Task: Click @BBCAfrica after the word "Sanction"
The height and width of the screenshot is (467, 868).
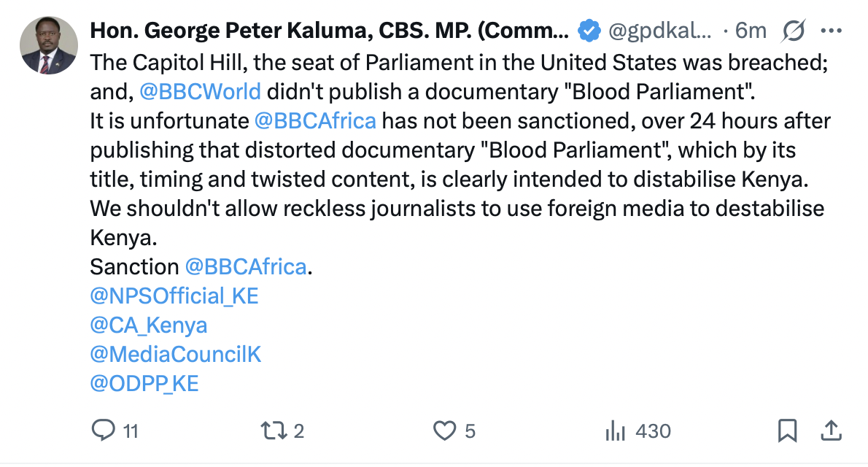Action: pos(246,266)
